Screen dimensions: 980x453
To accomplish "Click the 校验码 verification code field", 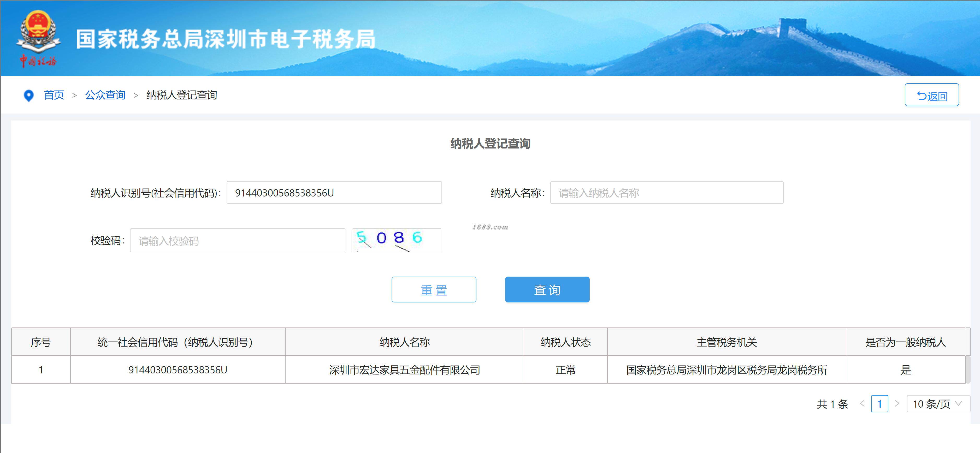I will pyautogui.click(x=237, y=240).
